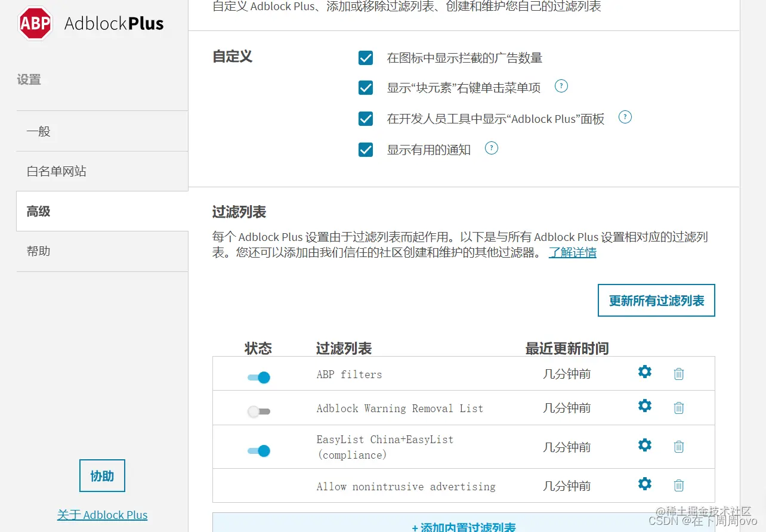Open the 一般 settings tab
This screenshot has height=532, width=766.
102,131
